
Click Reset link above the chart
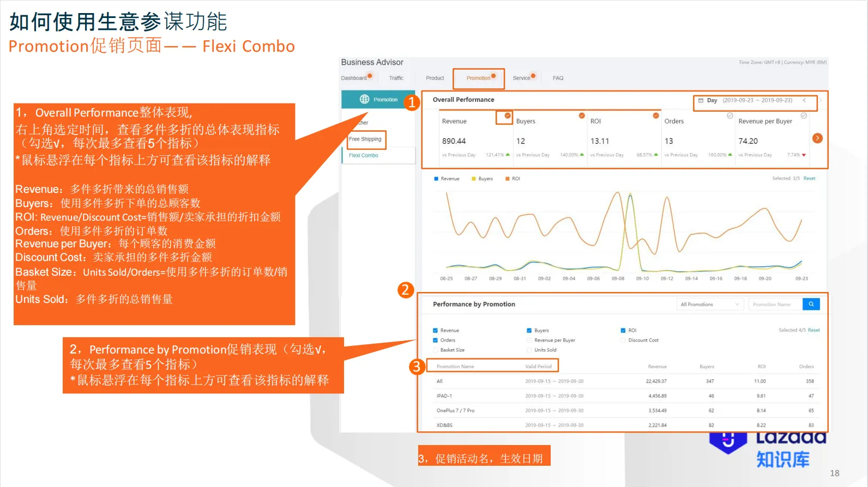(x=810, y=178)
